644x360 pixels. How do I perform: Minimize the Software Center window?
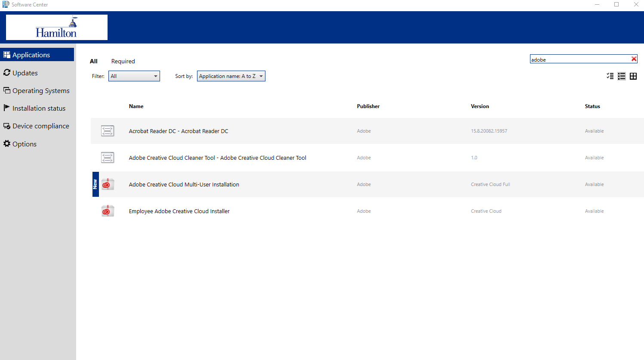pos(597,4)
